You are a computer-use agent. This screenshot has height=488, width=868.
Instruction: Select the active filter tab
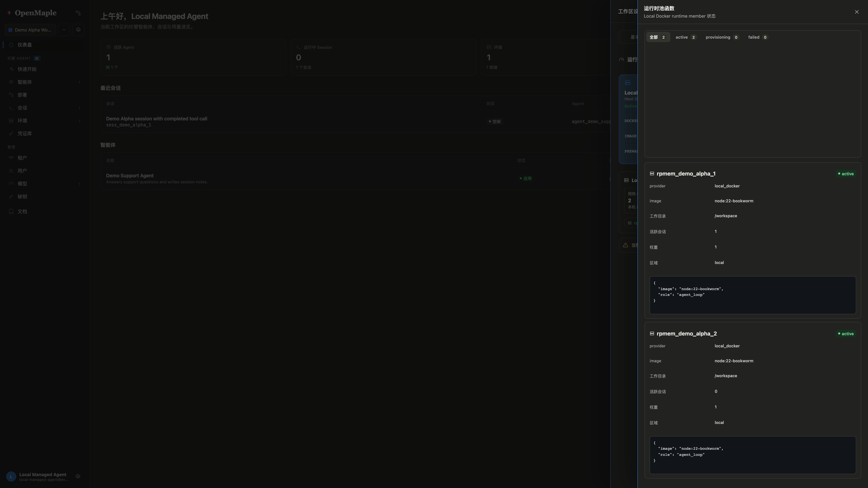(686, 37)
